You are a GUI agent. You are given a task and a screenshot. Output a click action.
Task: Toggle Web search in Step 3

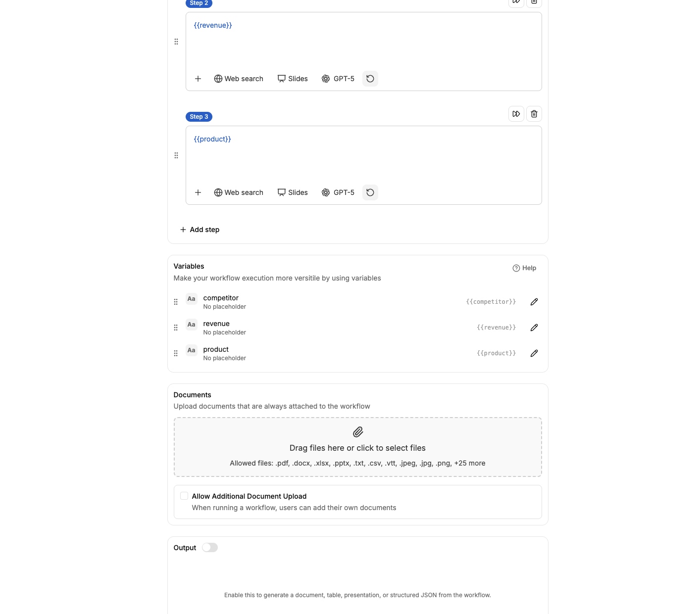[239, 192]
